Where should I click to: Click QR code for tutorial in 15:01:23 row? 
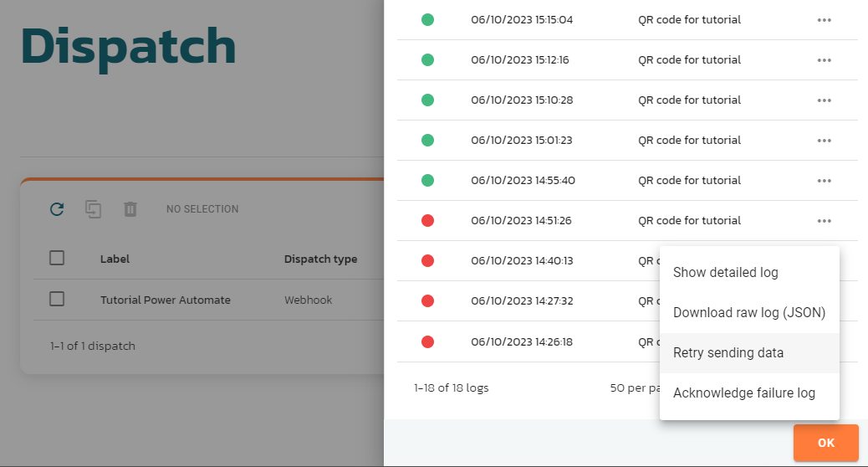pos(689,140)
